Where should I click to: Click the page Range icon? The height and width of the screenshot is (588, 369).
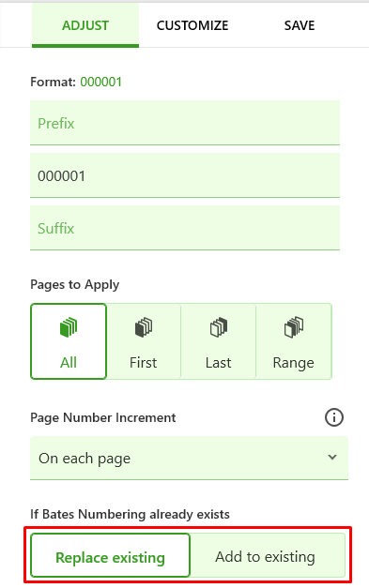(x=294, y=327)
